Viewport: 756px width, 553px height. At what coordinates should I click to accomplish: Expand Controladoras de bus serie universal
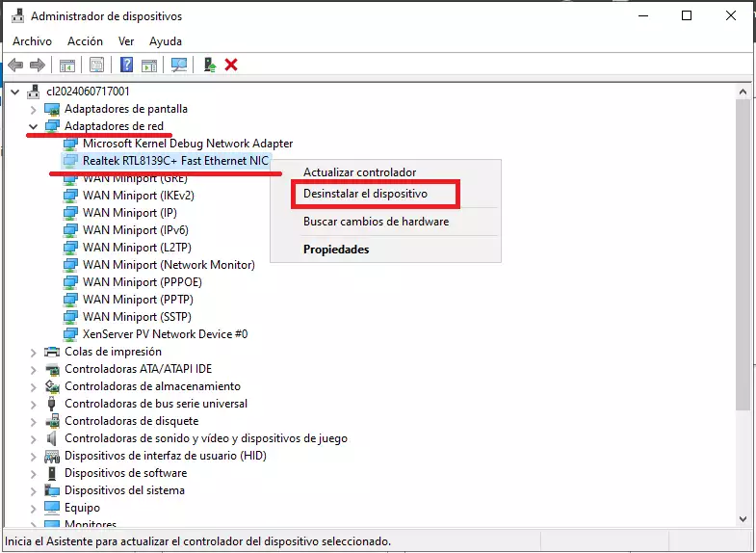point(34,404)
